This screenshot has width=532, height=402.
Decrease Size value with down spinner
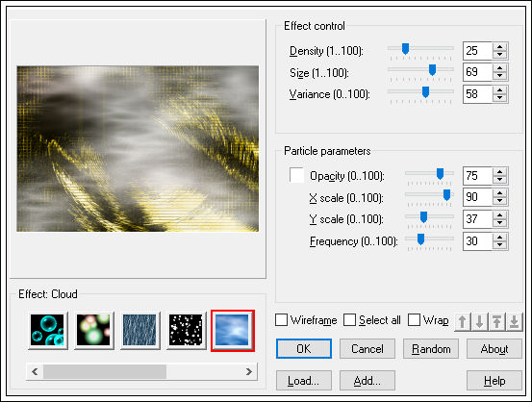[x=499, y=76]
